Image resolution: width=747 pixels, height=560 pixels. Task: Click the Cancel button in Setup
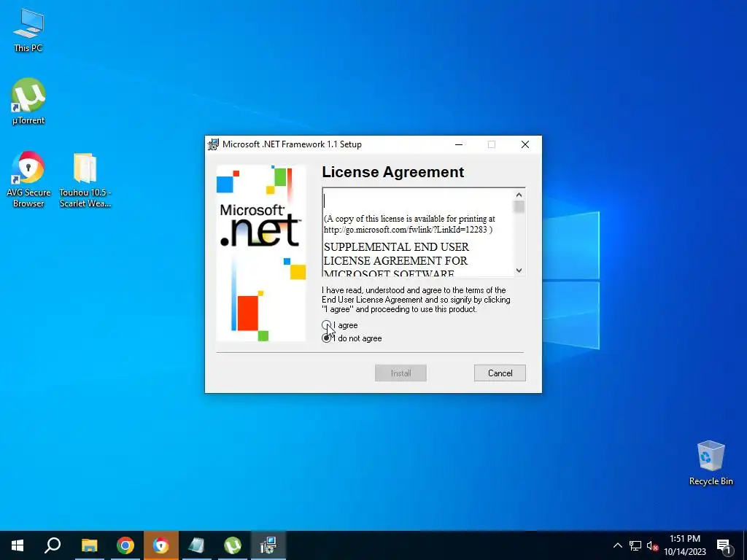[500, 373]
